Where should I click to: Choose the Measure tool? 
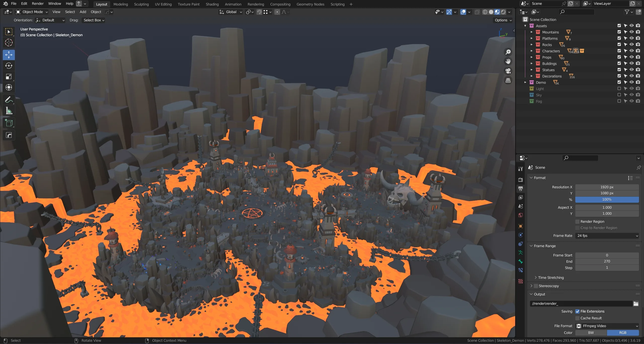9,111
